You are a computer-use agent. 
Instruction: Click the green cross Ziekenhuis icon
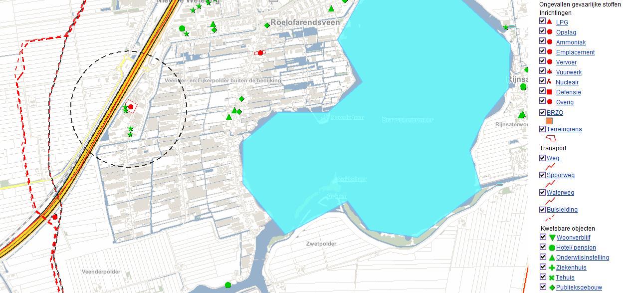552,268
